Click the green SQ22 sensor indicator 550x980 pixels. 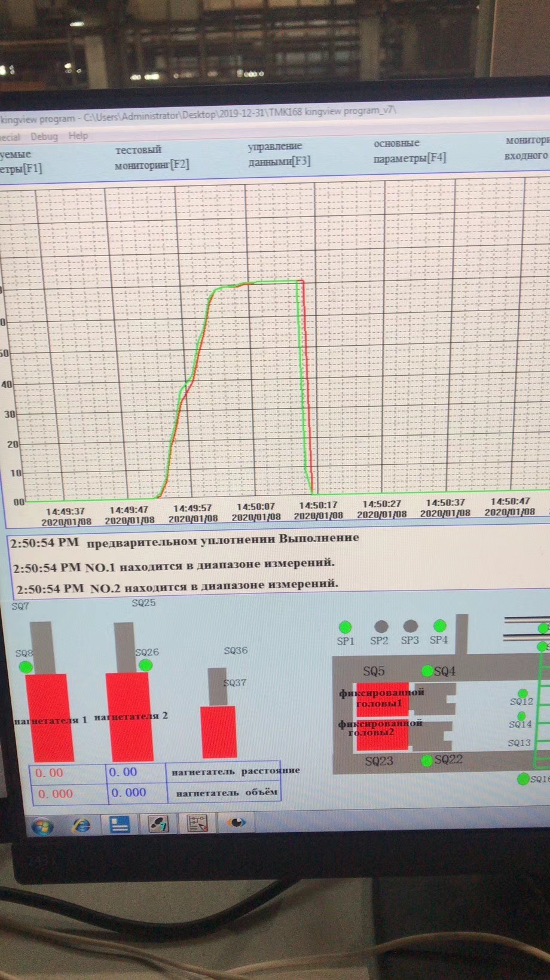[427, 760]
